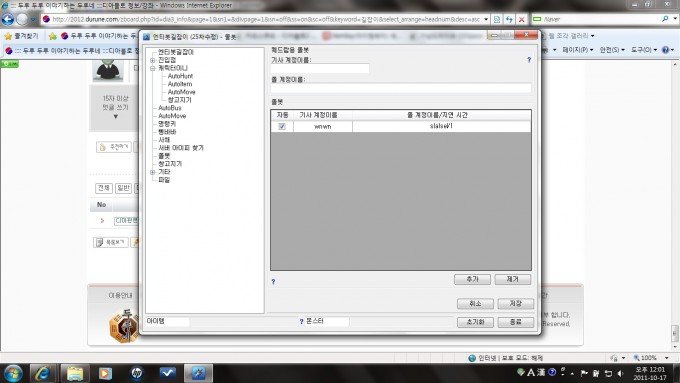Click the 추가 button
Screen dimensions: 680x383
472,279
